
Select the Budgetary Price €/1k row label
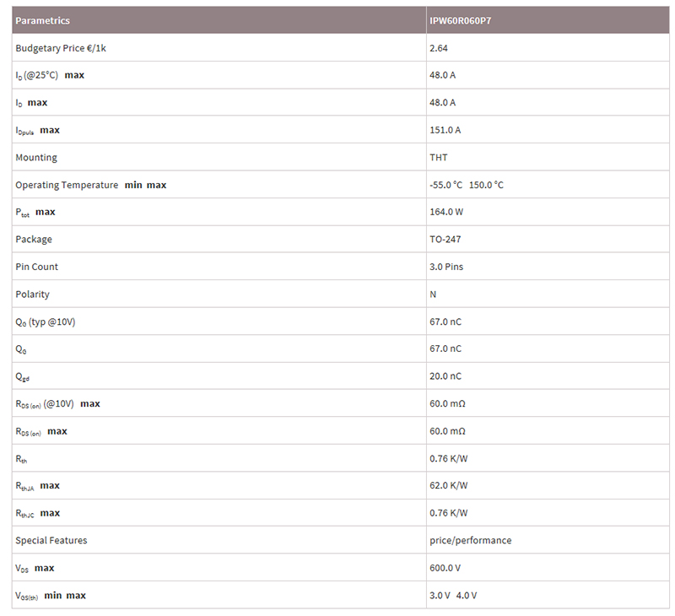[x=61, y=48]
